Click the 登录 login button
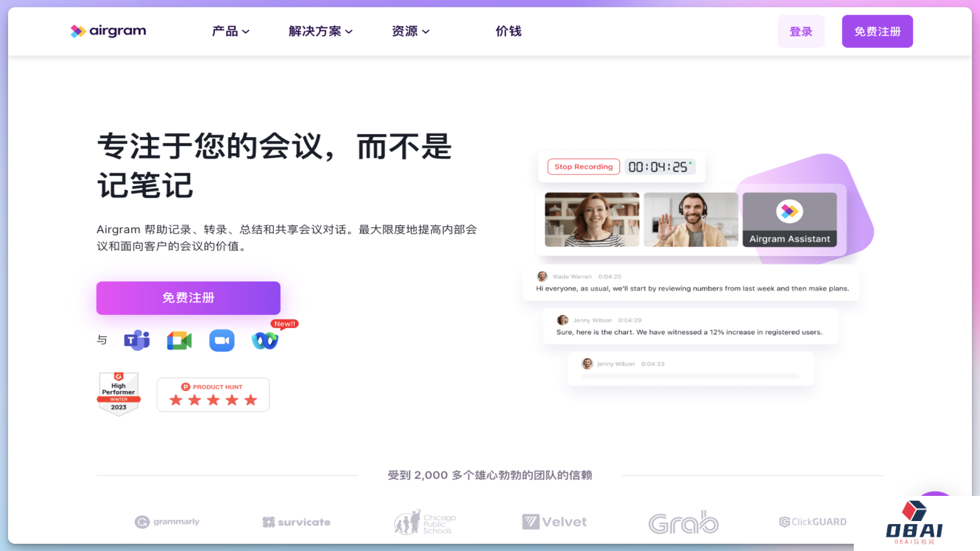This screenshot has height=551, width=980. [x=801, y=31]
